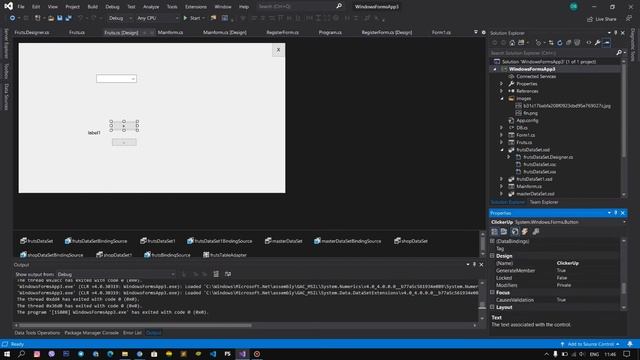Select the button below the selected control

tap(124, 142)
